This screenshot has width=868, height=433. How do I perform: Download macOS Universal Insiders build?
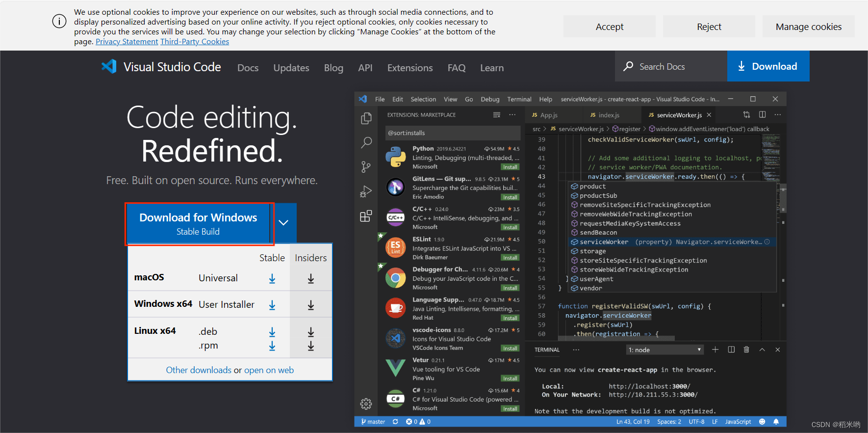[x=311, y=279]
